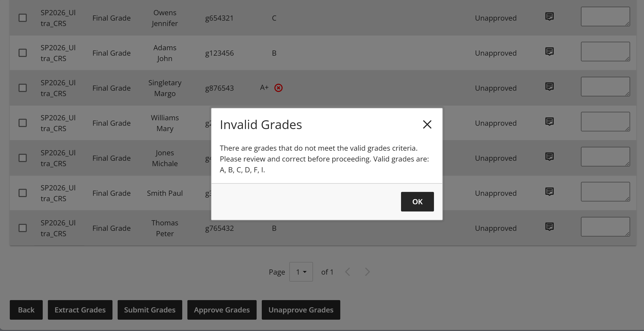
Task: Close the Invalid Grades dialog with the X
Action: click(x=427, y=124)
